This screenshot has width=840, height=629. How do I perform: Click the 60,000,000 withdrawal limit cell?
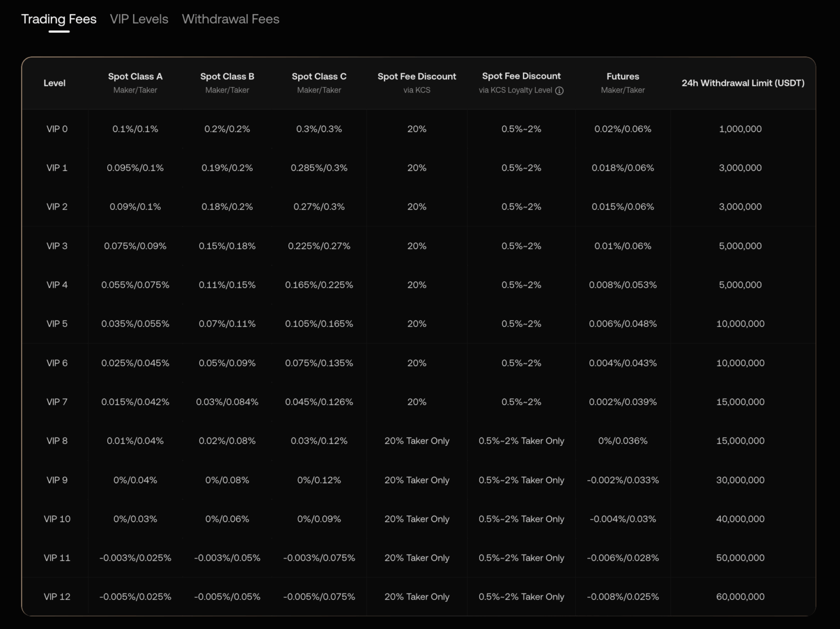(741, 597)
